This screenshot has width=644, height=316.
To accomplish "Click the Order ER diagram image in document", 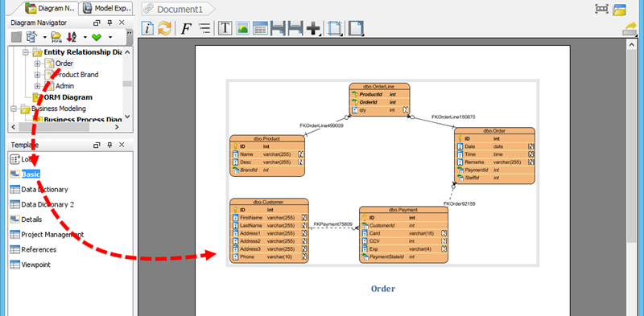I will [382, 173].
